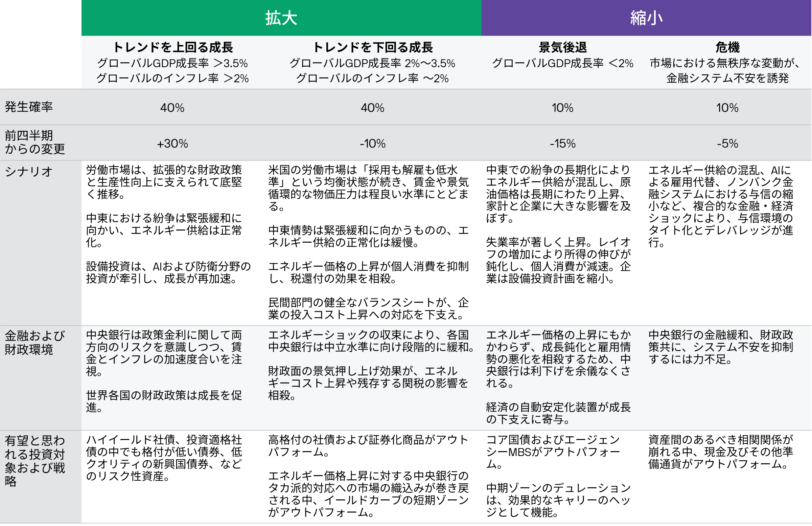Click paragraph starting 中東情勢は緊張緩和に向かうものの
This screenshot has height=526, width=812.
pyautogui.click(x=368, y=236)
